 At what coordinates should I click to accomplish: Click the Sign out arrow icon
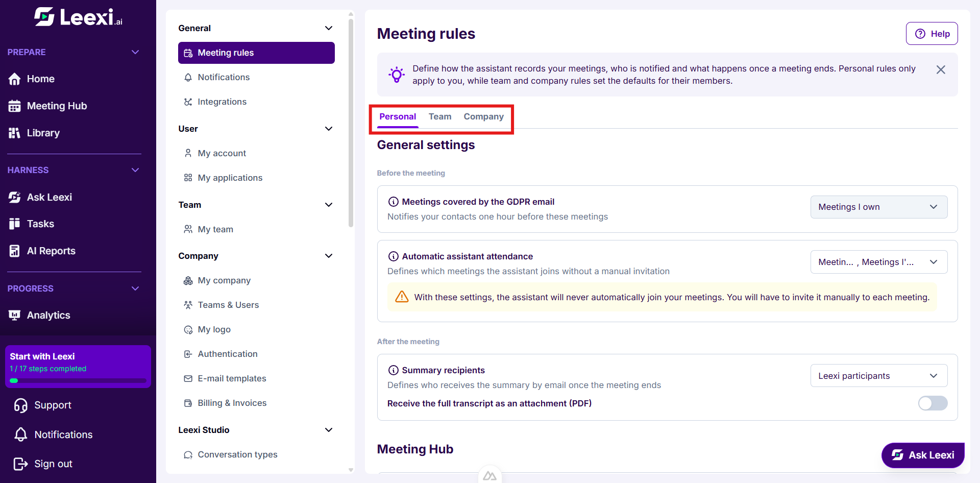click(21, 464)
